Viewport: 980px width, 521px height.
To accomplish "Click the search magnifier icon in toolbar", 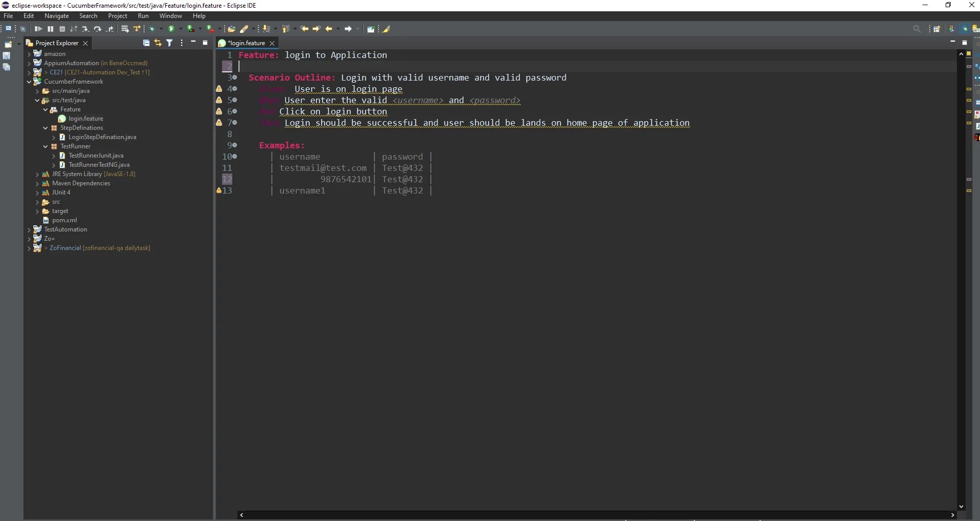I will pyautogui.click(x=917, y=29).
